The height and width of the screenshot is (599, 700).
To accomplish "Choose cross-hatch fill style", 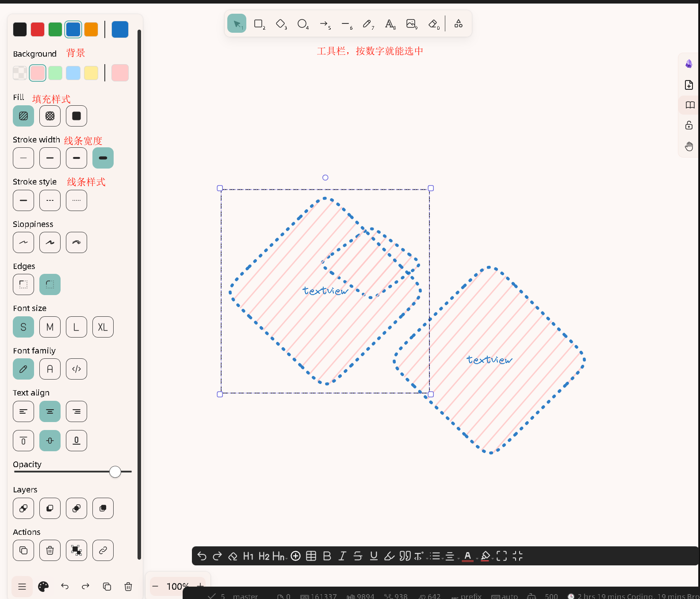I will pyautogui.click(x=50, y=116).
